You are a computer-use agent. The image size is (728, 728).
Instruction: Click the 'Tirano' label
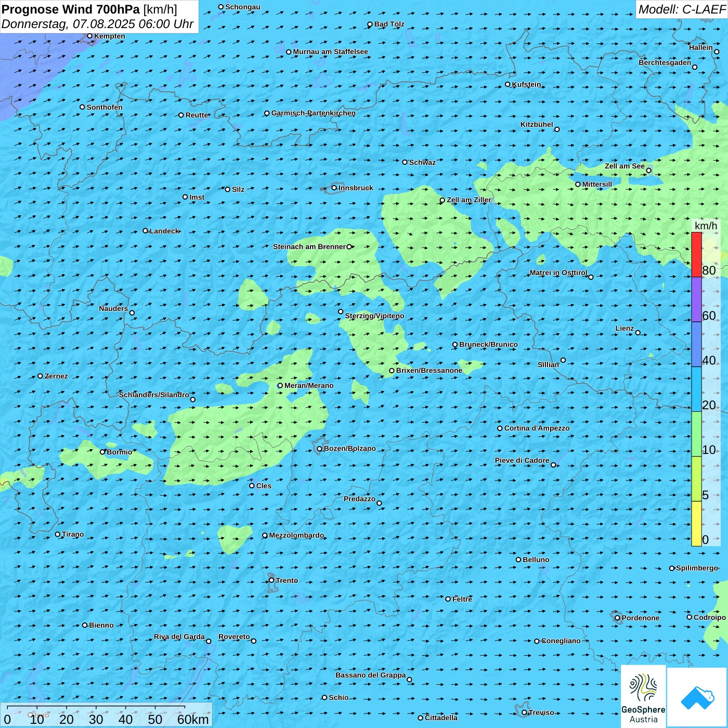coord(73,534)
